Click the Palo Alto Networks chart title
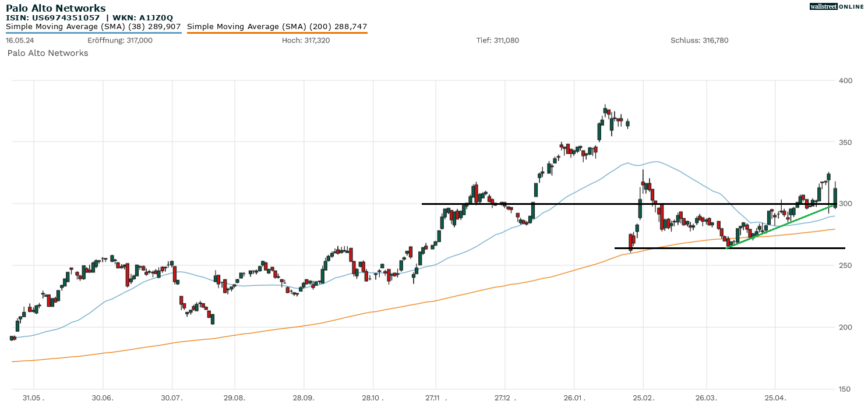 click(x=56, y=8)
